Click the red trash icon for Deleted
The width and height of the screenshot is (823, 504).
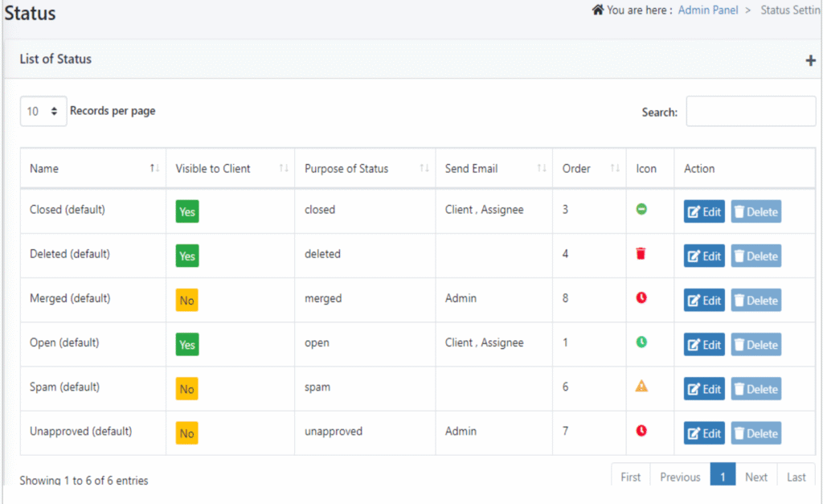(641, 254)
